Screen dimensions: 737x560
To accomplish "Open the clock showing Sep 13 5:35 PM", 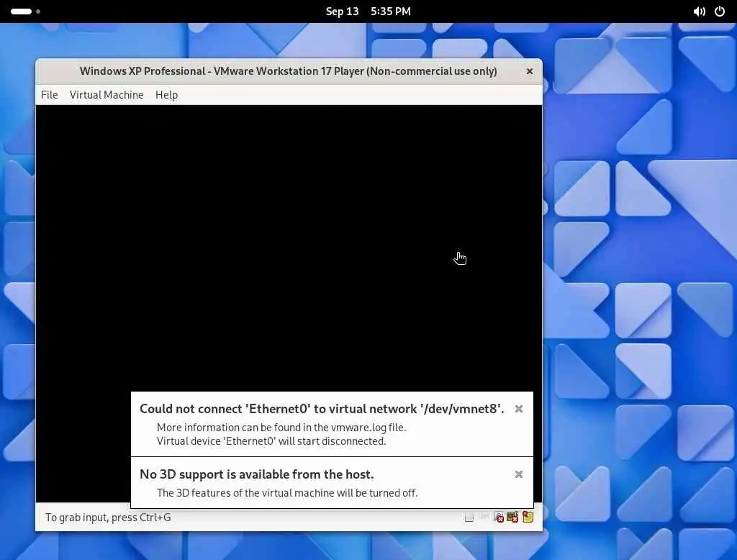I will [368, 12].
